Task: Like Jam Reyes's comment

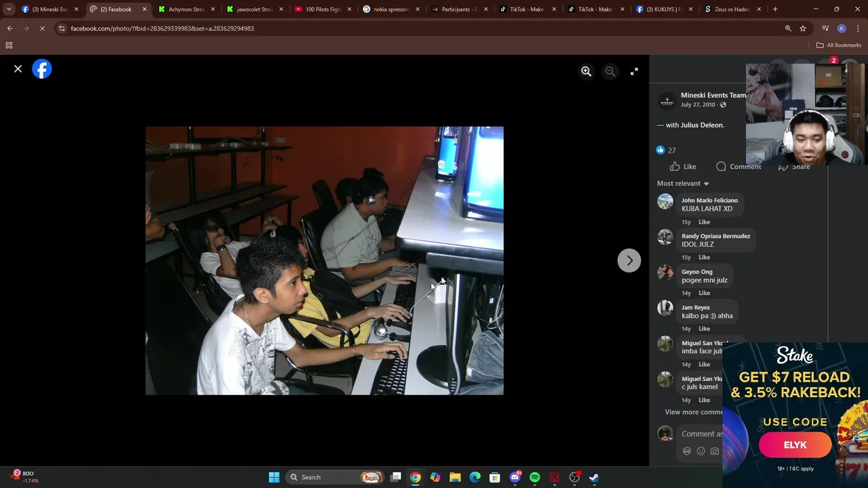Action: [x=704, y=329]
